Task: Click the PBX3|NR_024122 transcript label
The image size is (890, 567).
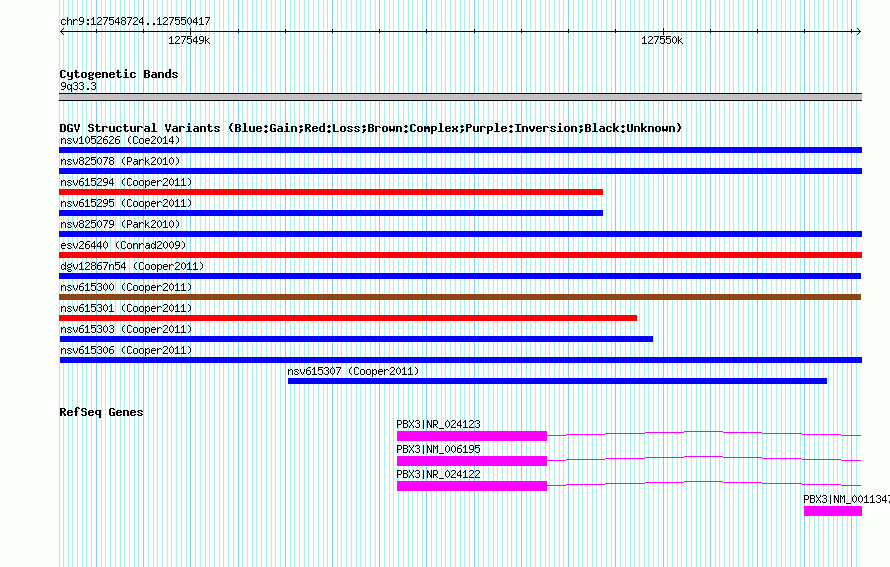Action: tap(438, 474)
